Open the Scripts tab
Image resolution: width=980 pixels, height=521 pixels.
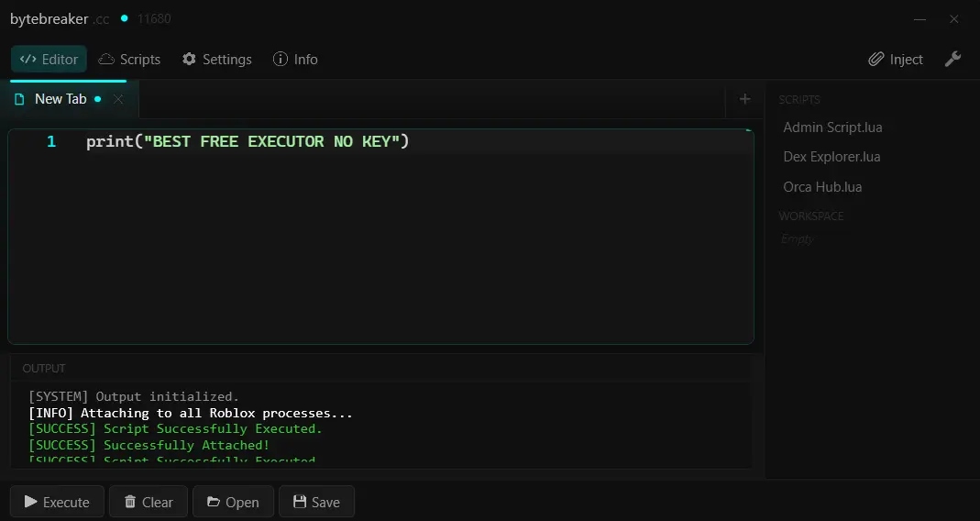(x=129, y=60)
